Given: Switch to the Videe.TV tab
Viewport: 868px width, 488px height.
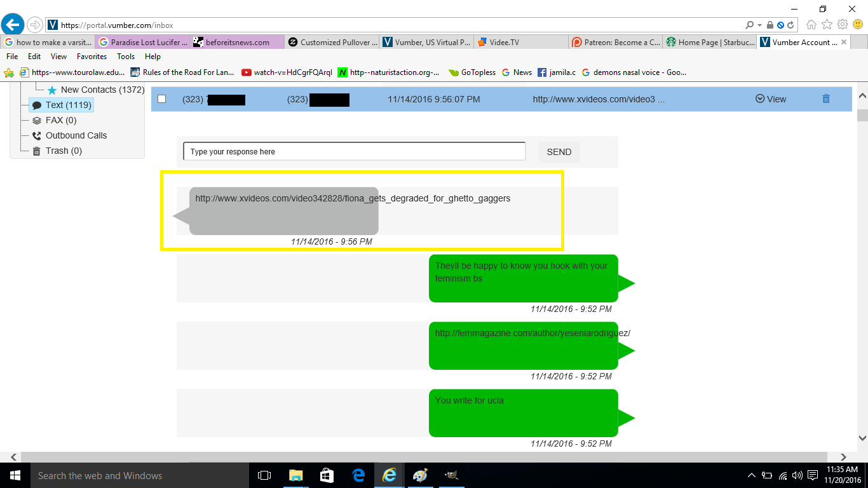Looking at the screenshot, I should (521, 42).
